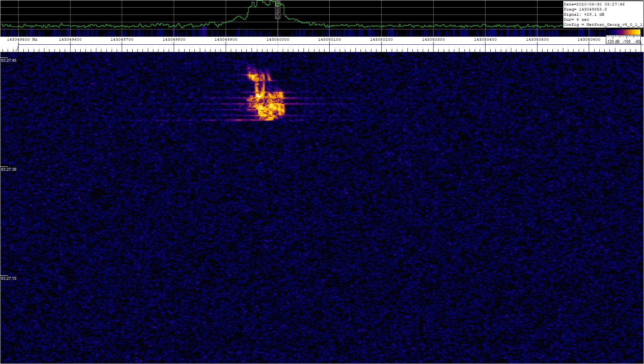This screenshot has width=644, height=364.
Task: Click the "-120 dB" palette scale label
Action: coord(613,42)
